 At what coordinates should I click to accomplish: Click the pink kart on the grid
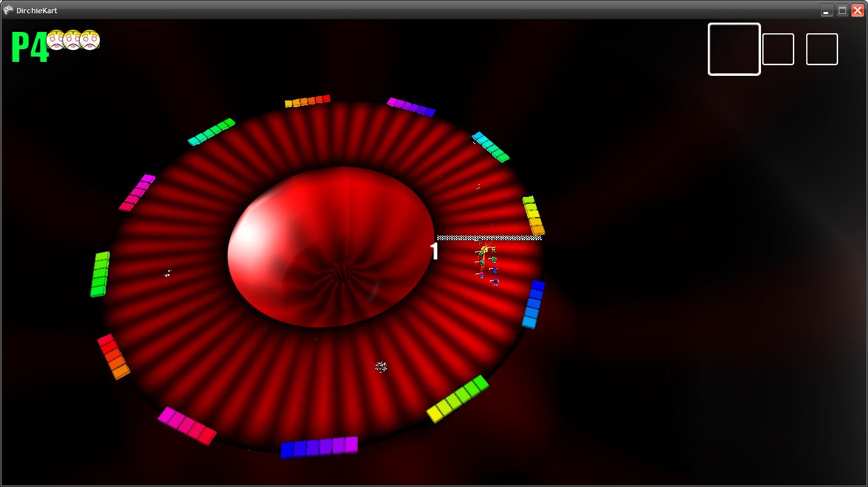pyautogui.click(x=481, y=275)
